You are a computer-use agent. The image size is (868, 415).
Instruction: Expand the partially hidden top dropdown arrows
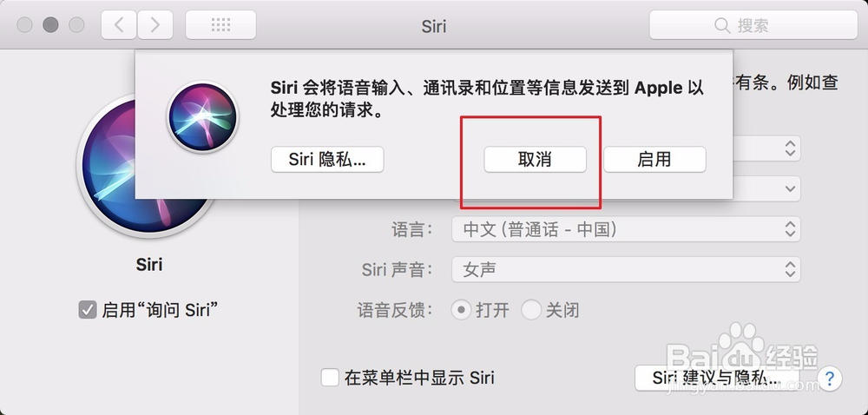coord(790,148)
